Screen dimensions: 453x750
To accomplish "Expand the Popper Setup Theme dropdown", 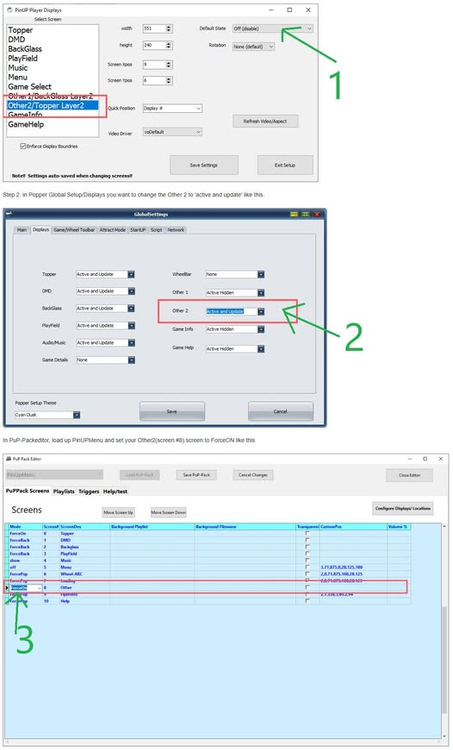I will tap(47, 415).
